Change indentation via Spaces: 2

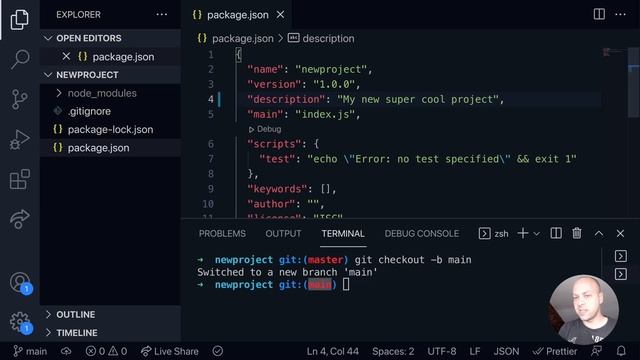coord(393,351)
